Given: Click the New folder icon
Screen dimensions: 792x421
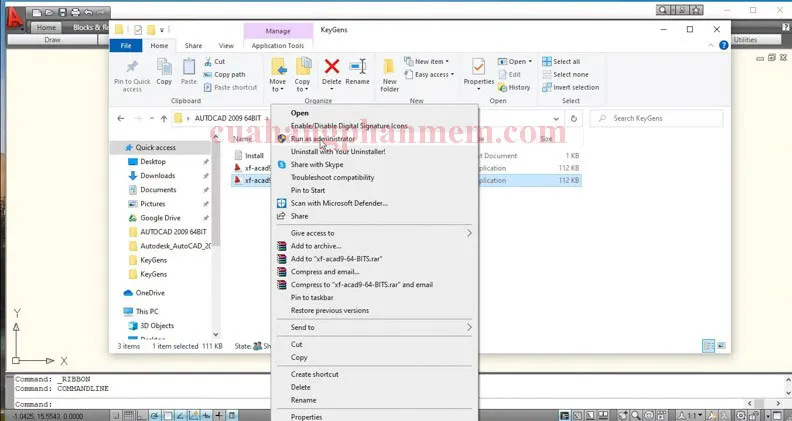Looking at the screenshot, I should coord(389,67).
